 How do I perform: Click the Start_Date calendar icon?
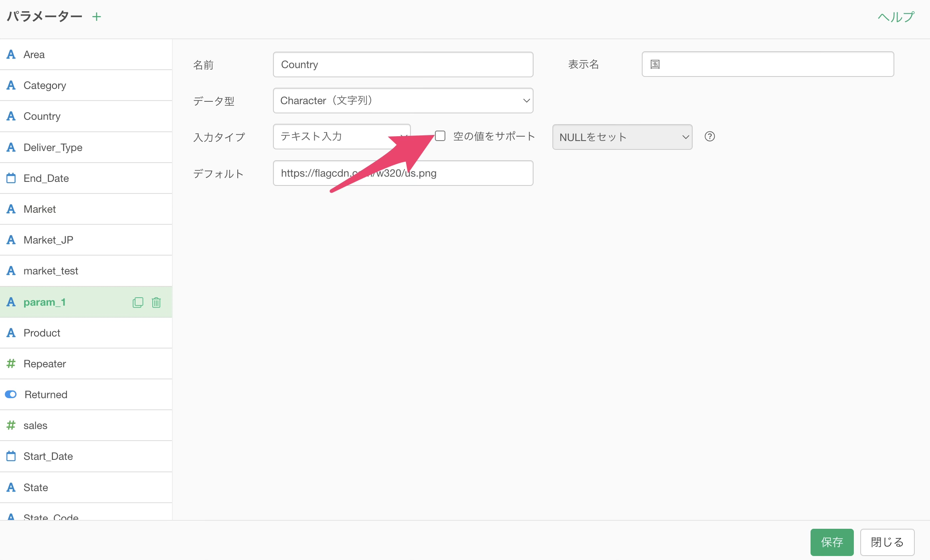click(x=11, y=456)
